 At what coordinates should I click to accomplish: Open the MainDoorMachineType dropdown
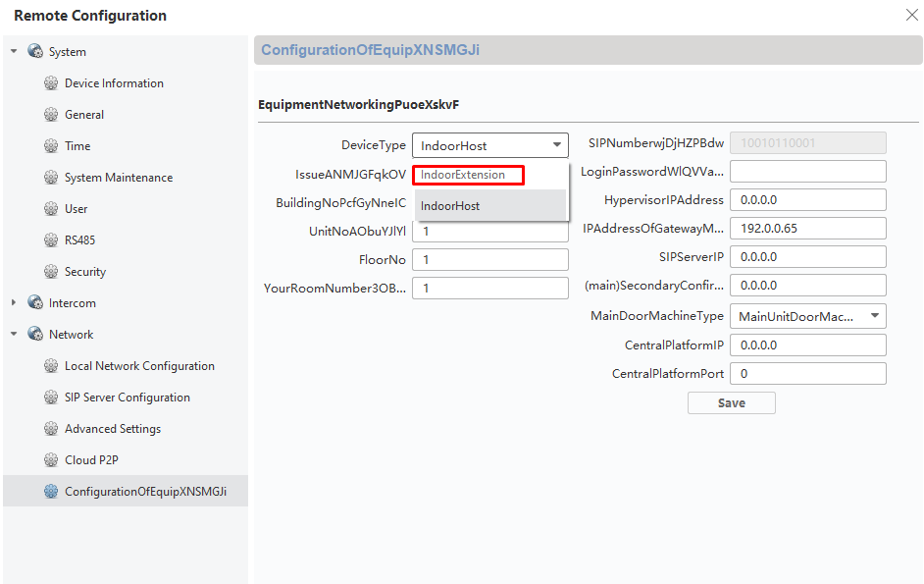pyautogui.click(x=808, y=316)
